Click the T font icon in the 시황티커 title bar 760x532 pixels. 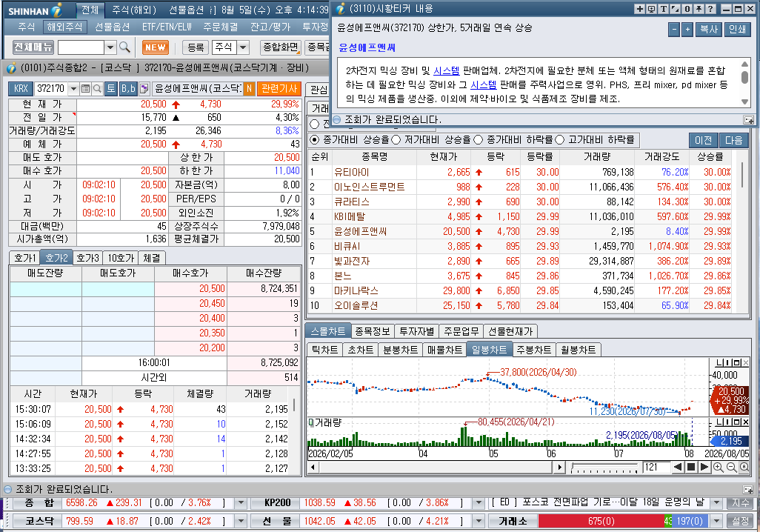click(664, 9)
